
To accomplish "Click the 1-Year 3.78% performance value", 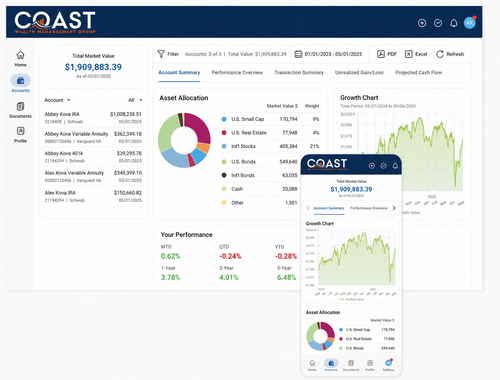I will (x=170, y=277).
